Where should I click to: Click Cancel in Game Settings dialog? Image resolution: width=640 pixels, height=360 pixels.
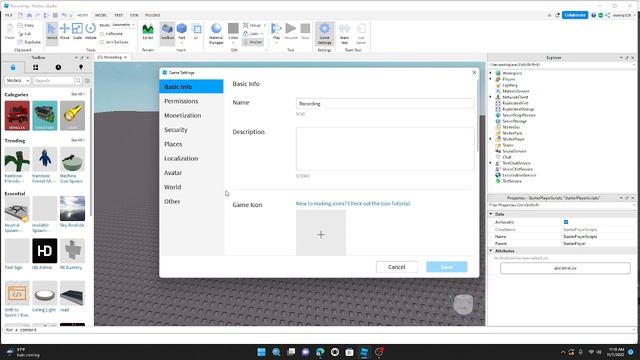397,267
